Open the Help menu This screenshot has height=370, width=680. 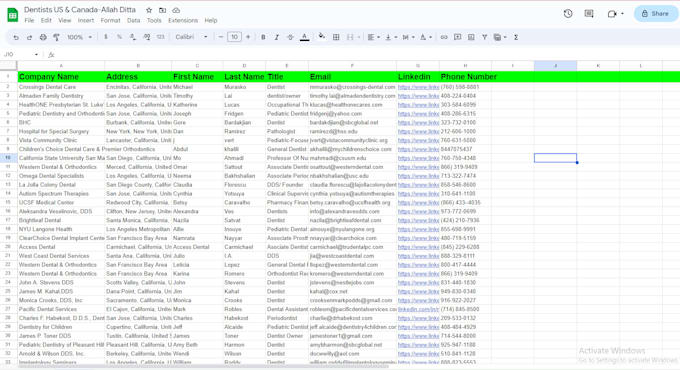pyautogui.click(x=211, y=20)
